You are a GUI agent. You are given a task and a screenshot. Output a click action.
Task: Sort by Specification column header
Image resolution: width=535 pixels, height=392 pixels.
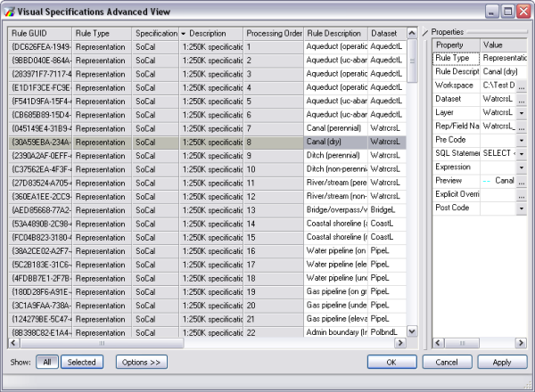click(155, 33)
